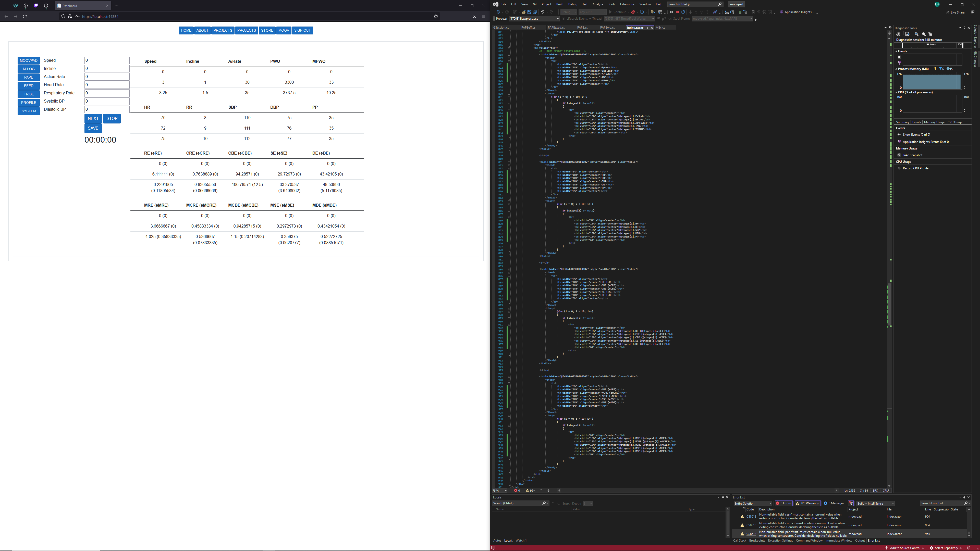Click the Break All (pause) debug icon
Image resolution: width=980 pixels, height=551 pixels.
coord(671,12)
